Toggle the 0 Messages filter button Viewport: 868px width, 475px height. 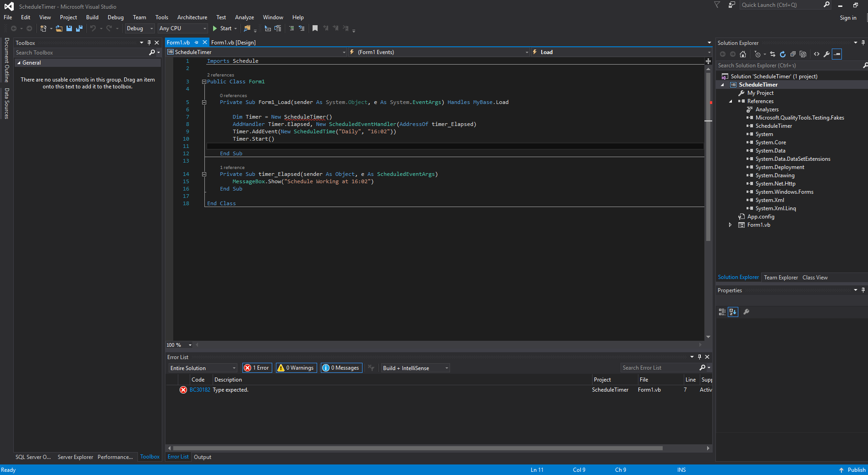point(341,368)
